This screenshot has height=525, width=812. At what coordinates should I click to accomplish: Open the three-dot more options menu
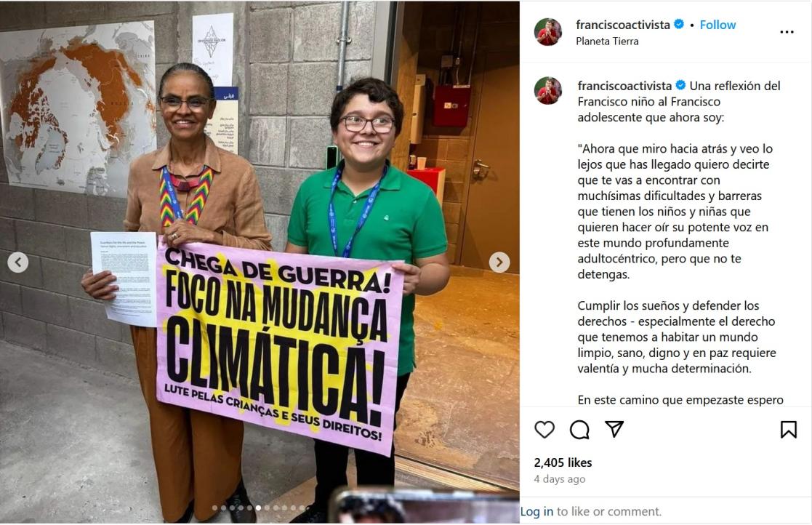(x=787, y=32)
